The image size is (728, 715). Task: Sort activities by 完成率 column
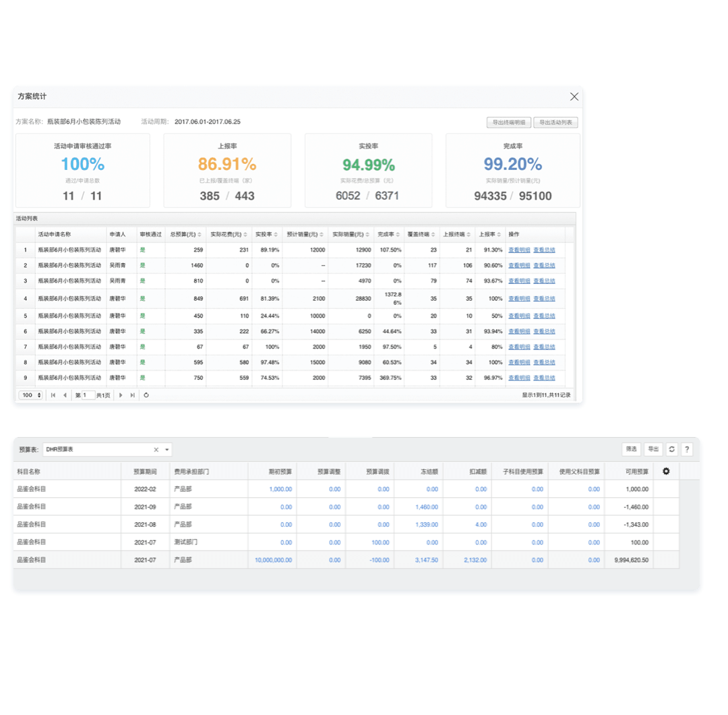click(x=389, y=234)
